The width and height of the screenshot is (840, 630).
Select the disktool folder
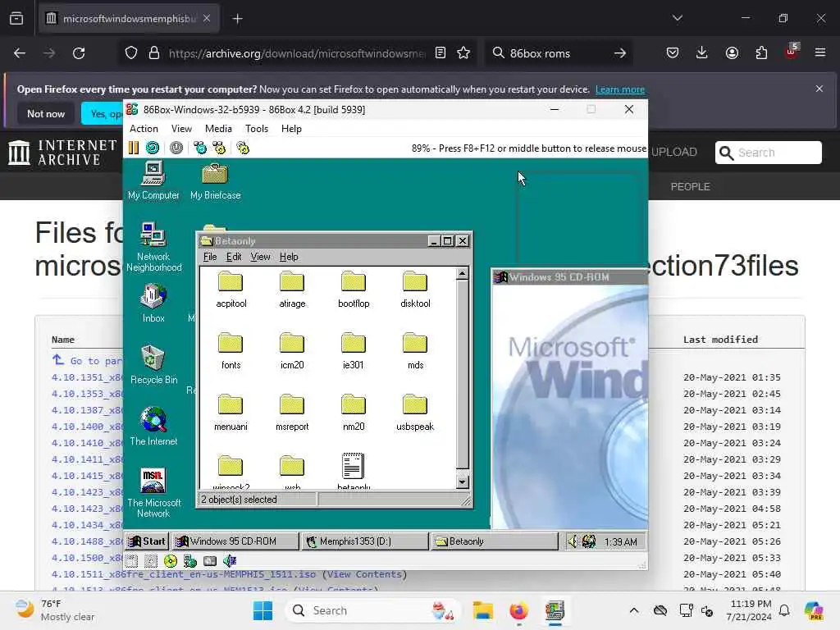tap(415, 290)
